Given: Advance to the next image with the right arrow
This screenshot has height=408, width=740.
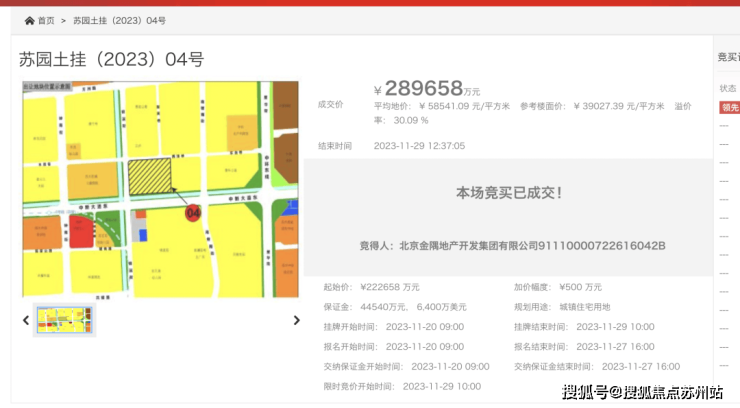Looking at the screenshot, I should (x=296, y=320).
